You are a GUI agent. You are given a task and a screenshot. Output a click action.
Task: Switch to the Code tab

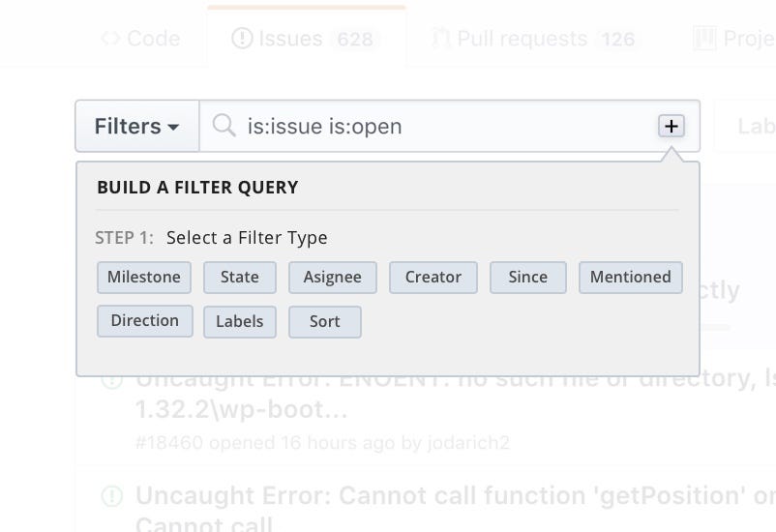click(x=141, y=39)
